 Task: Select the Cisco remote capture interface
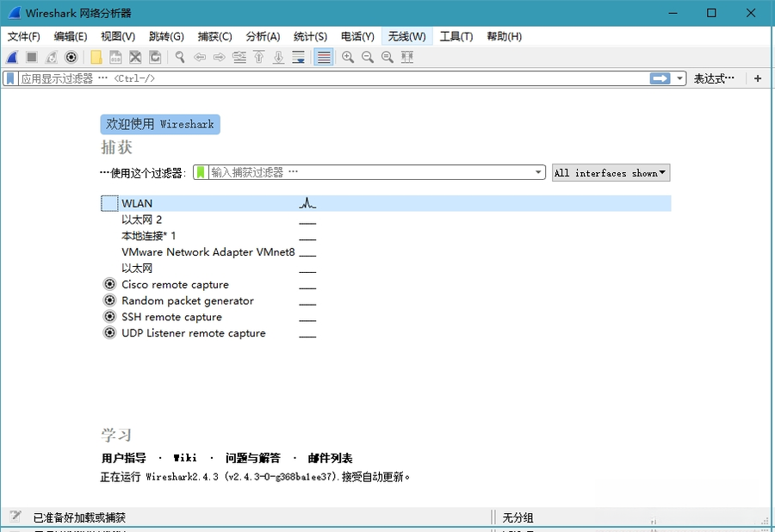tap(176, 285)
